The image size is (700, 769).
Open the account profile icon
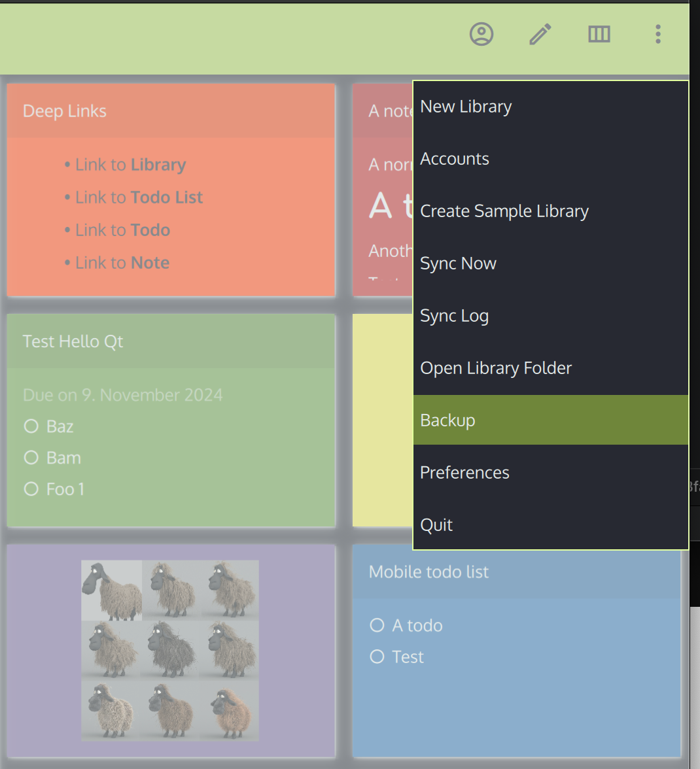tap(481, 34)
